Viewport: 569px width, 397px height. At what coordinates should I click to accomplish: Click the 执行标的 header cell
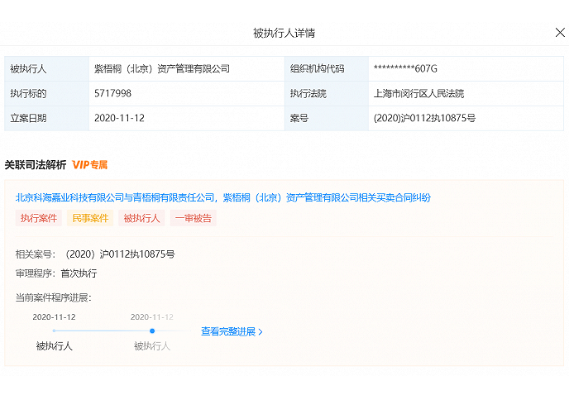click(46, 93)
